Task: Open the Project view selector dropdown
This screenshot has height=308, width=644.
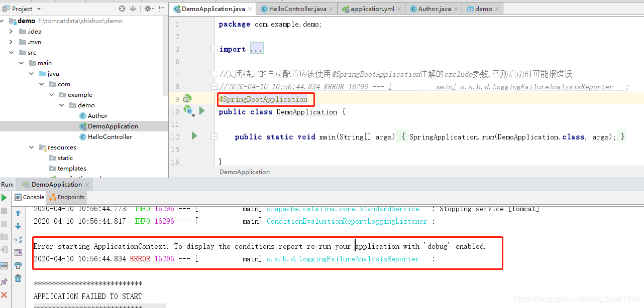Action: tap(39, 9)
